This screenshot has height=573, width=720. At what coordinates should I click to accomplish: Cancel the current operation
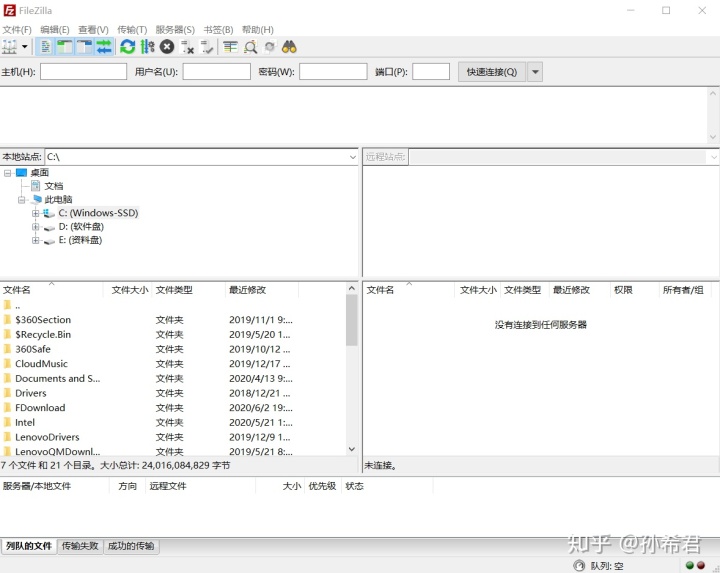(167, 47)
